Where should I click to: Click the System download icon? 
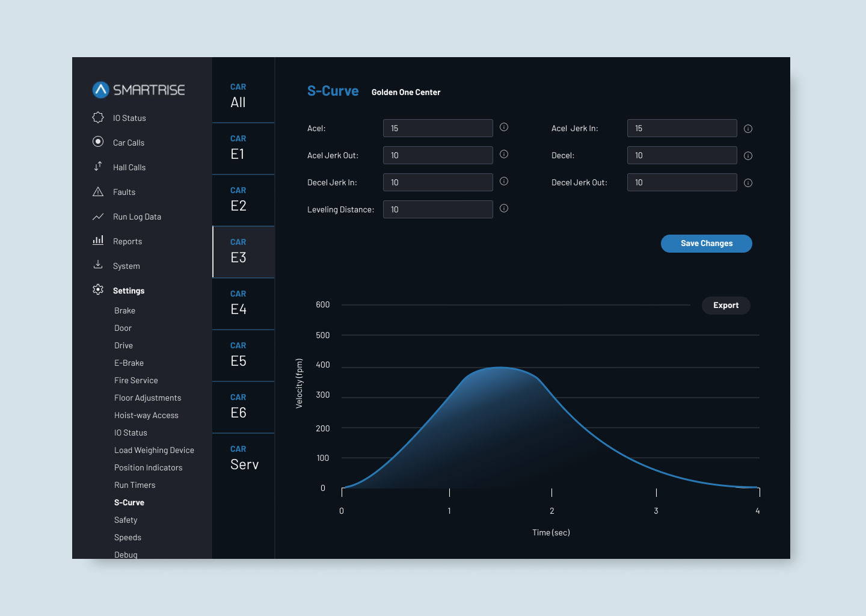click(x=98, y=265)
